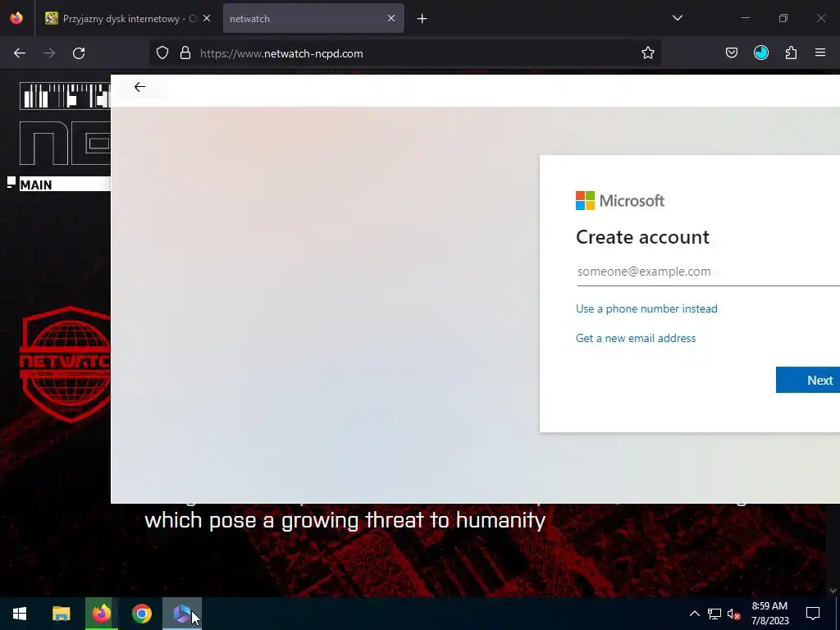This screenshot has width=840, height=630.
Task: Show hidden system tray icons
Action: (x=694, y=614)
